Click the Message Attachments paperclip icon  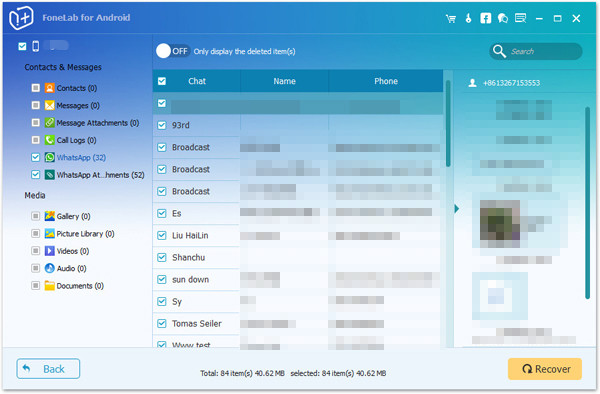(50, 122)
